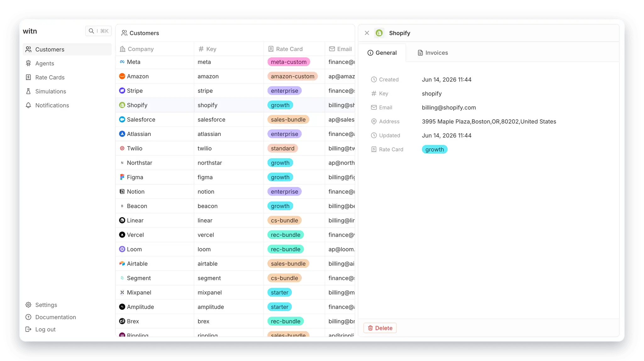The height and width of the screenshot is (361, 644).
Task: Click the Customers people icon in sidebar
Action: coord(28,49)
